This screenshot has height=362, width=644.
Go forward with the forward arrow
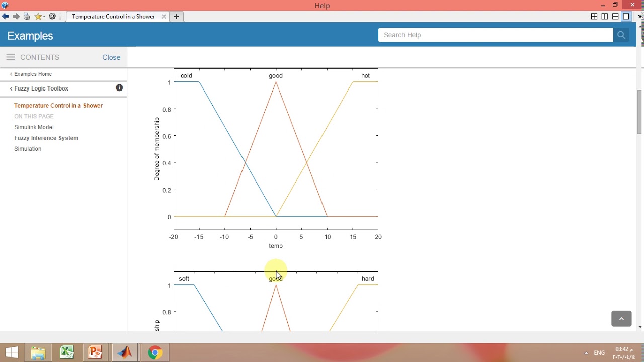(x=16, y=17)
